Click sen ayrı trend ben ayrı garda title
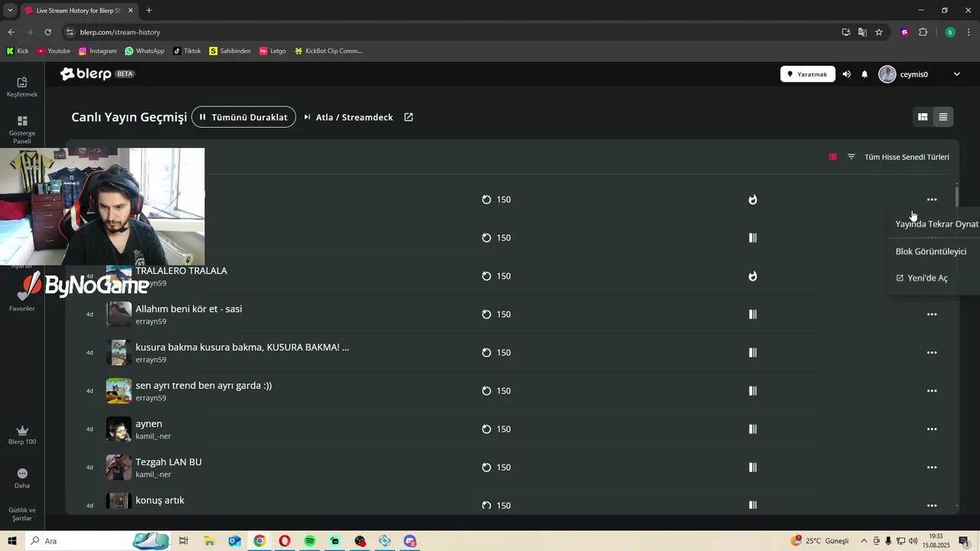 click(x=204, y=386)
